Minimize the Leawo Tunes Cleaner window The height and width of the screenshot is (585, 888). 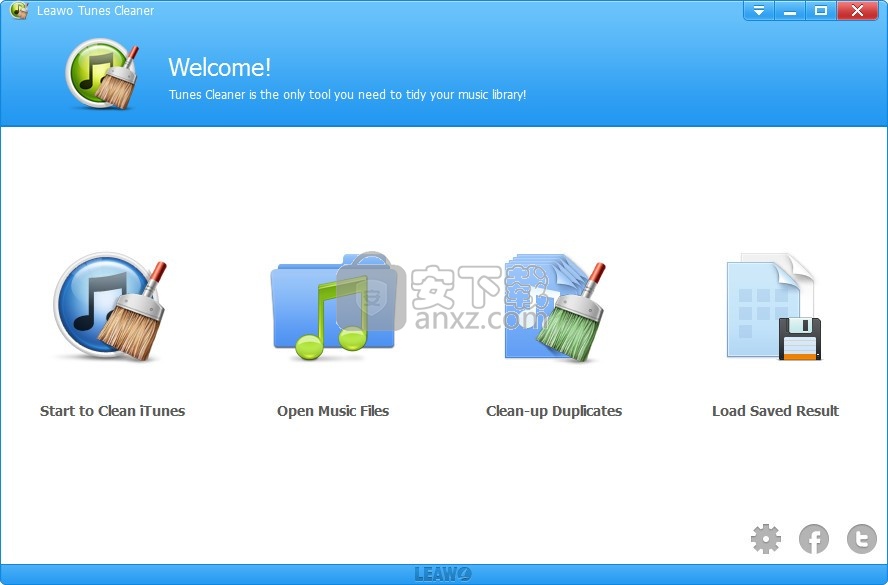tap(789, 11)
